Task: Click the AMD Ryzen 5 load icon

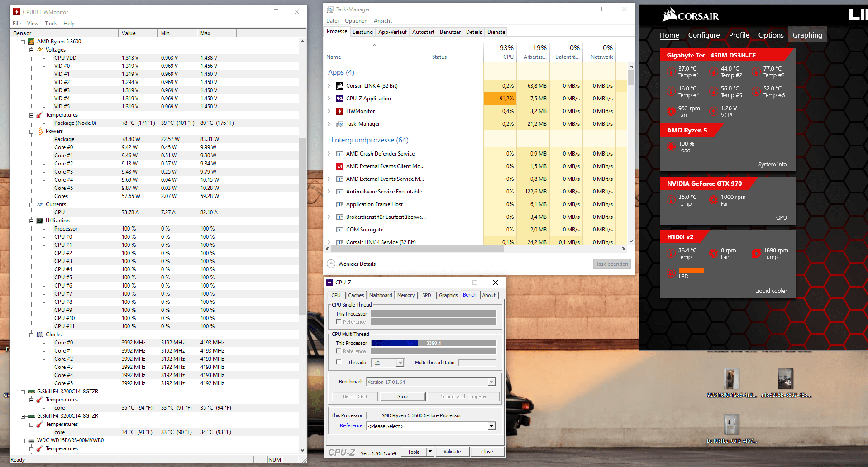Action: 671,146
